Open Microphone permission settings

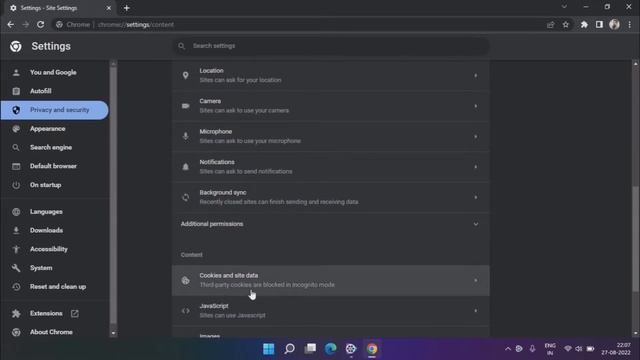[331, 136]
